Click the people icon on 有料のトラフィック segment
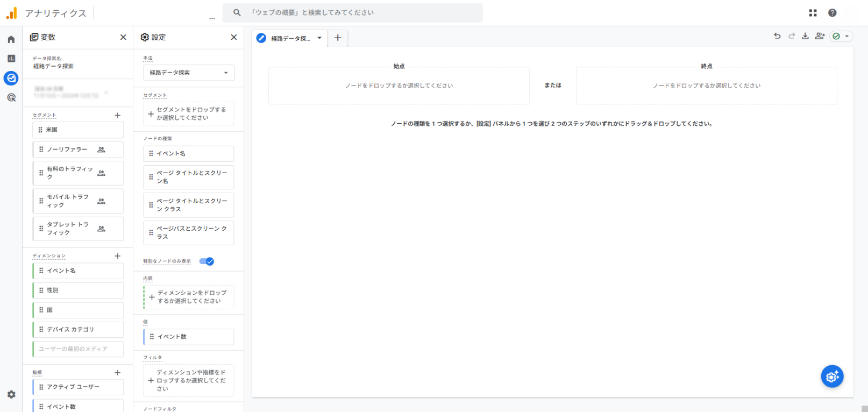This screenshot has height=412, width=868. [x=101, y=173]
